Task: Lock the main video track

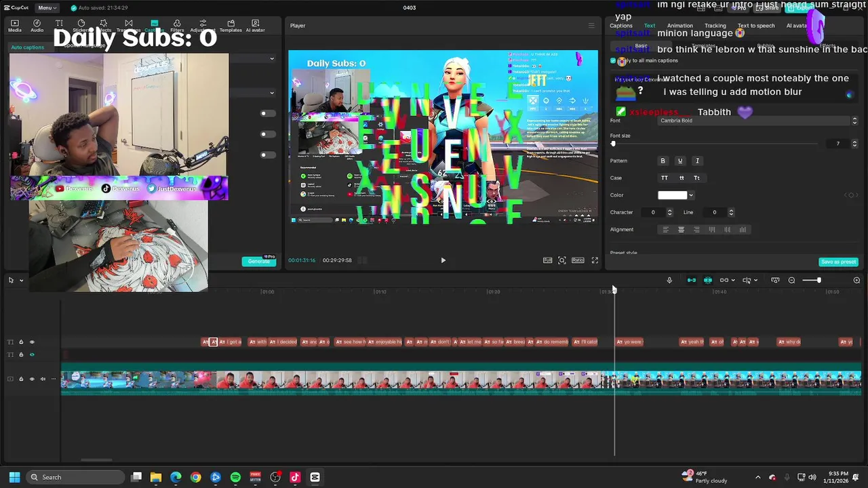Action: (x=21, y=379)
